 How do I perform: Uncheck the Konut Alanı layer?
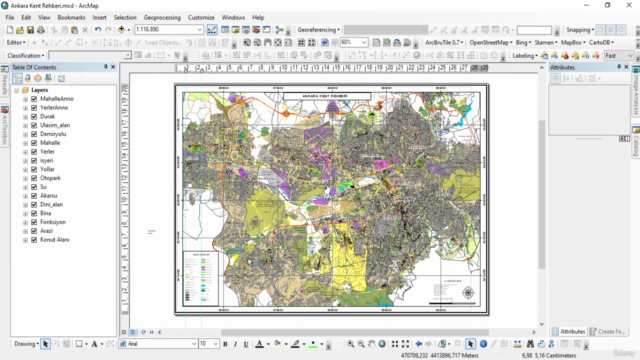click(x=34, y=240)
